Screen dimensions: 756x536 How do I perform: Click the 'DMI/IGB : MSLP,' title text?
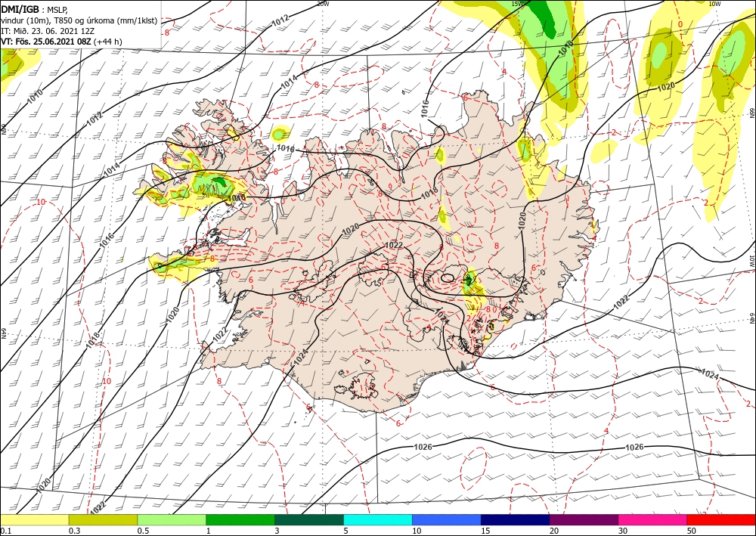point(35,9)
